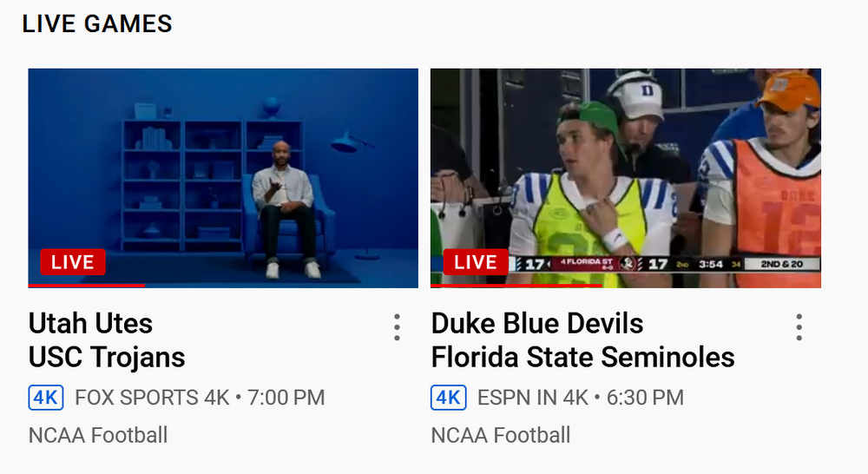
Task: Select the USC Trojans title
Action: 107,357
